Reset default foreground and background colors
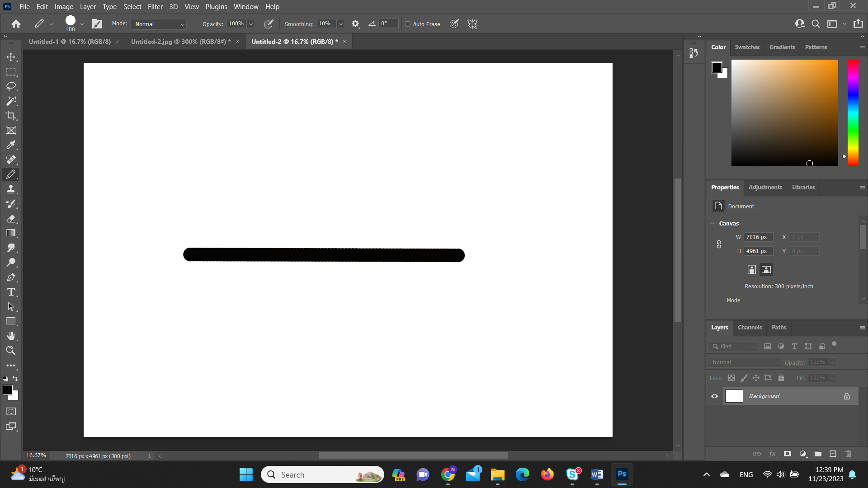The image size is (868, 488). coord(5,379)
